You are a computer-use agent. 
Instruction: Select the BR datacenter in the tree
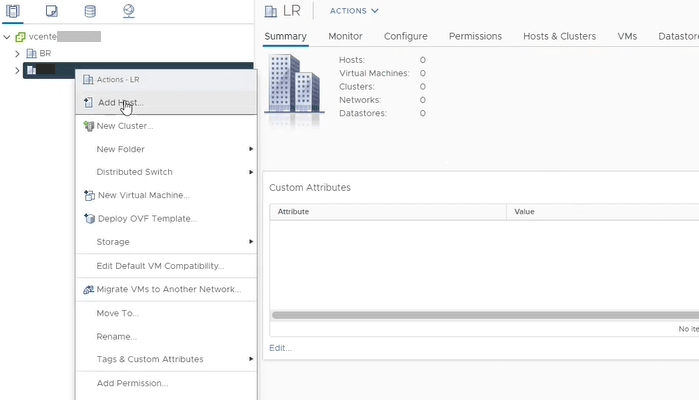tap(45, 53)
